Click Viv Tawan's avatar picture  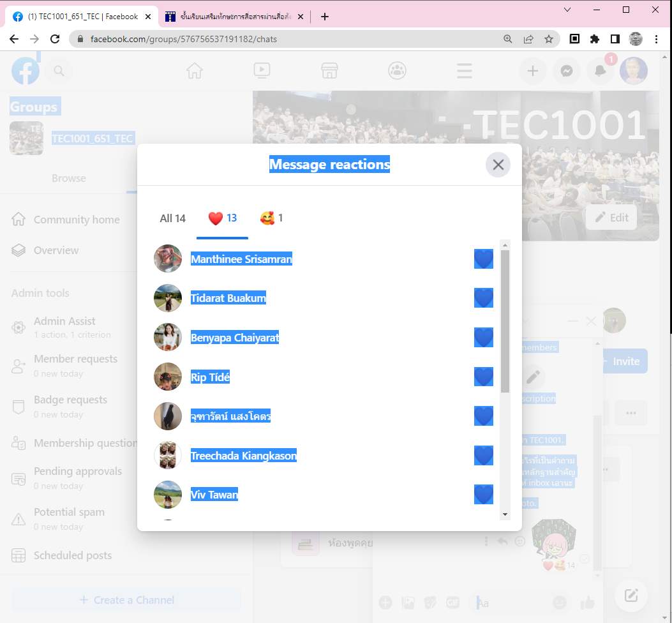pos(168,494)
